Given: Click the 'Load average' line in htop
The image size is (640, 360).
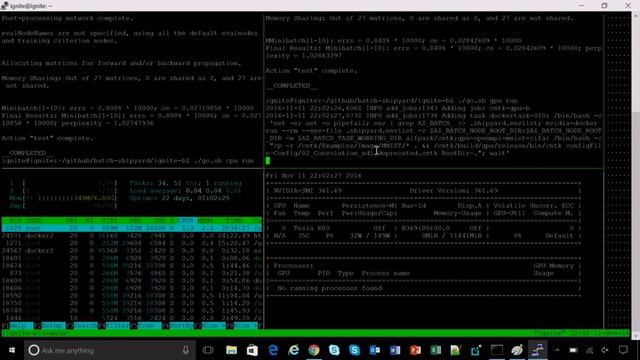Looking at the screenshot, I should pyautogui.click(x=185, y=191).
